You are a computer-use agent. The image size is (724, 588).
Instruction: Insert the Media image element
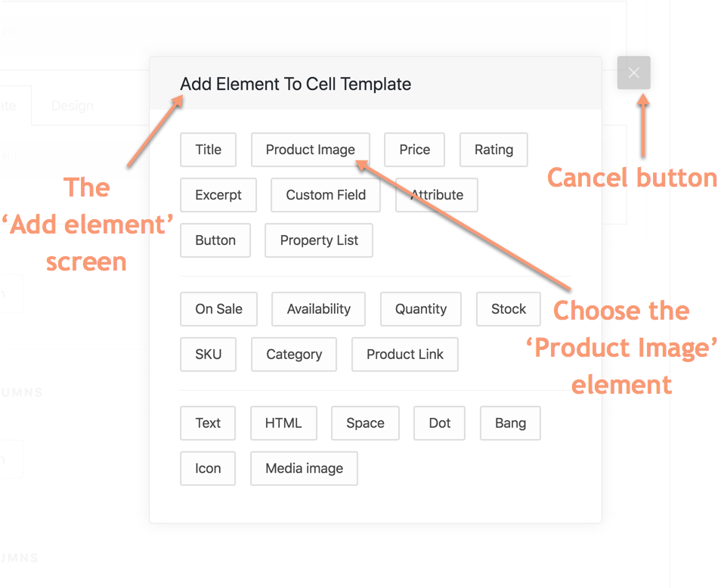click(x=304, y=469)
